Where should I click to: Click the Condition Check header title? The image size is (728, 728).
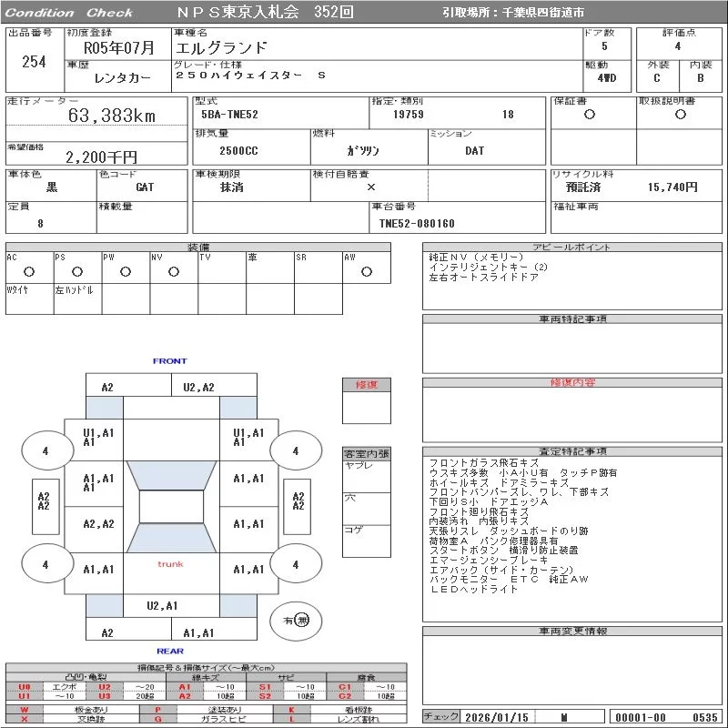pos(69,13)
